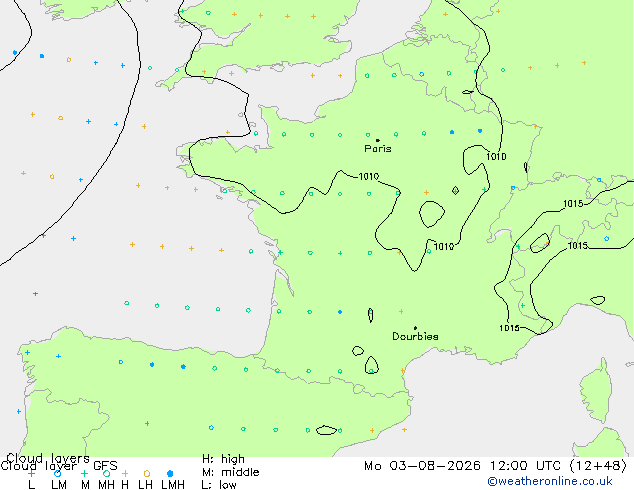Image resolution: width=634 pixels, height=490 pixels.
Task: Select the Dourbies city label
Action: click(415, 336)
